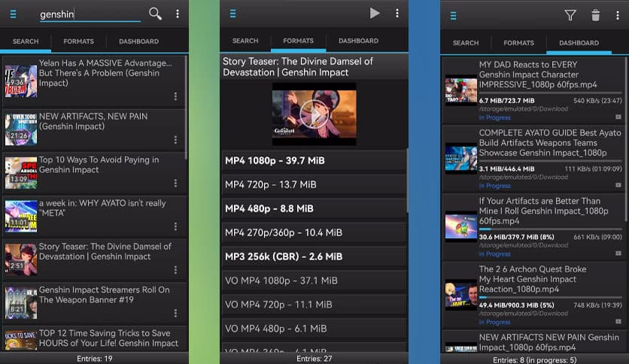
Task: Click progress bar of If Your Artifacts download
Action: pos(551,229)
